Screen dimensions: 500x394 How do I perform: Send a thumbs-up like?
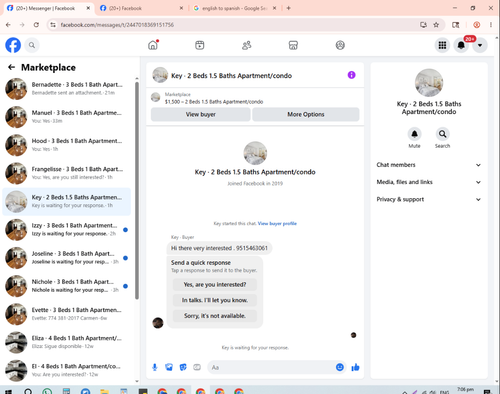(x=355, y=367)
